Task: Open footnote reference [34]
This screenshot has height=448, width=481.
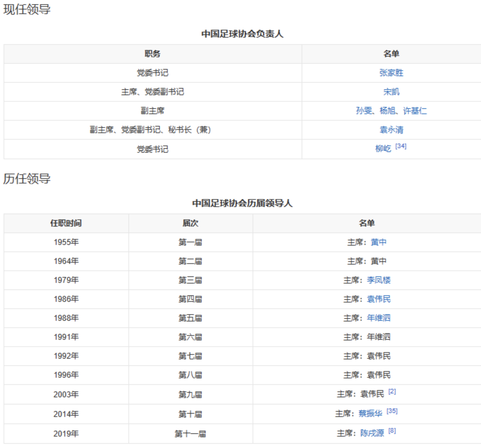Action: [x=401, y=146]
